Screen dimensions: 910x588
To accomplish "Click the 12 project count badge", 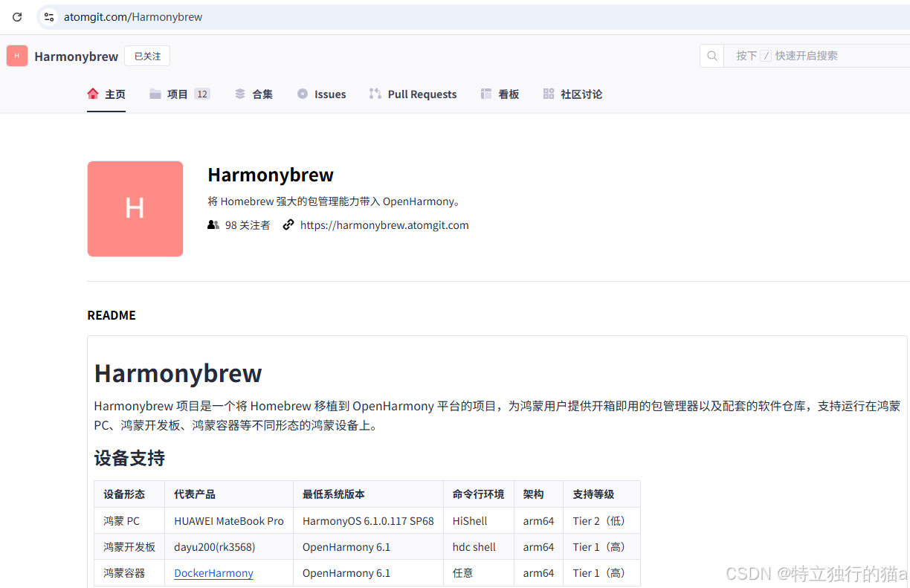I will 202,94.
